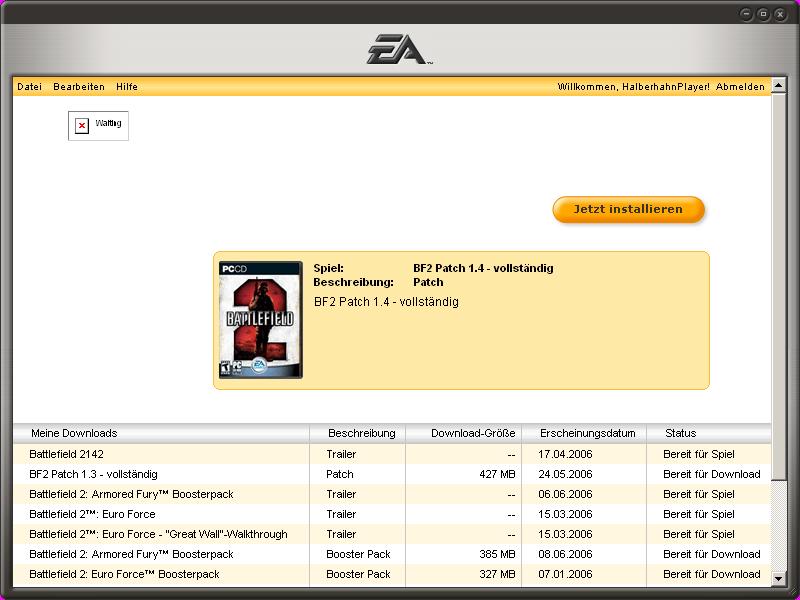
Task: Click the date 08.06.2006
Action: click(565, 554)
